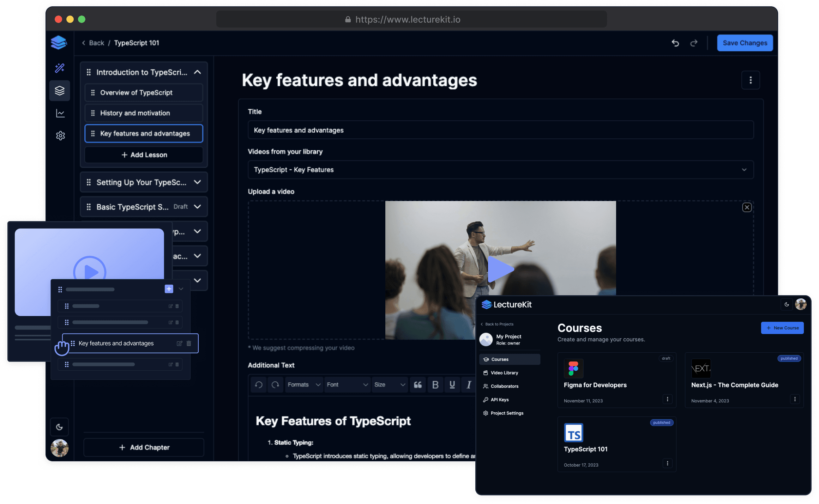Viewport: 819px width, 504px height.
Task: Expand the Setting Up Your TypeScript chapter
Action: 198,182
